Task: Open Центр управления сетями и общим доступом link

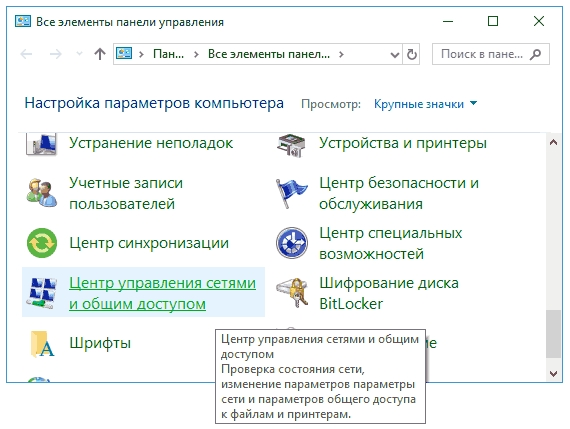Action: 162,293
